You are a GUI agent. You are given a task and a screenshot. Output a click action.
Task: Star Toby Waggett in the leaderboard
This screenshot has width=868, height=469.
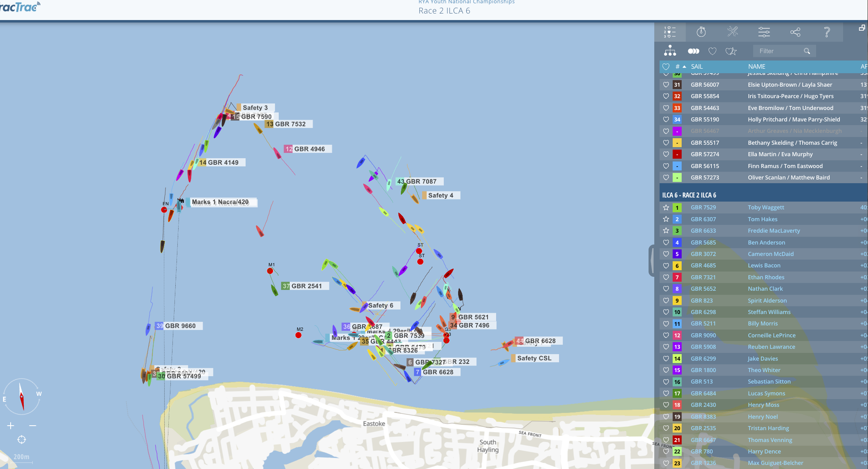click(x=666, y=207)
